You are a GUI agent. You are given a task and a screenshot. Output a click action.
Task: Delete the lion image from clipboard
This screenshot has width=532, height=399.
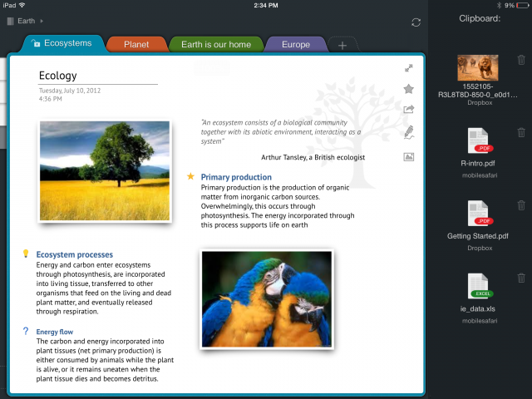pyautogui.click(x=521, y=60)
